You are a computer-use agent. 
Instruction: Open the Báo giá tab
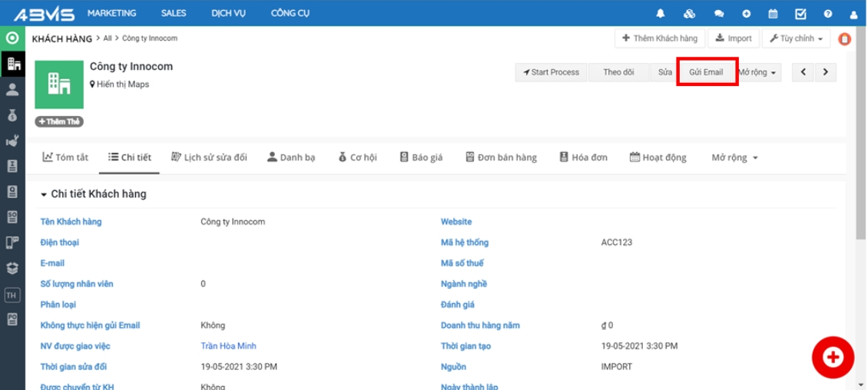421,157
